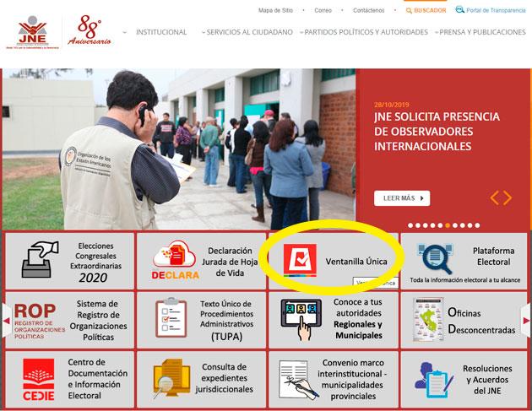
Task: Click Declaración Jurada de Hoja de Vida text
Action: 230,262
